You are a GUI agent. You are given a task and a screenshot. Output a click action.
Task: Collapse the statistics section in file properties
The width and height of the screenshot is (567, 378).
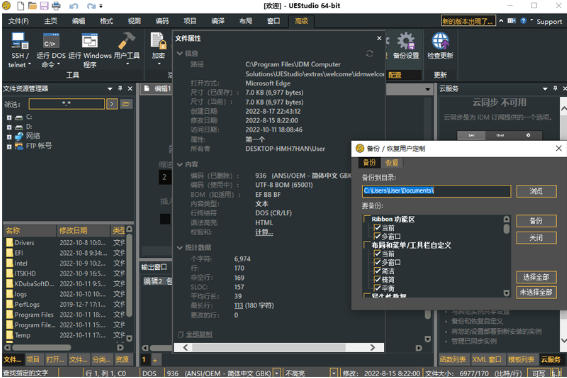pos(180,248)
